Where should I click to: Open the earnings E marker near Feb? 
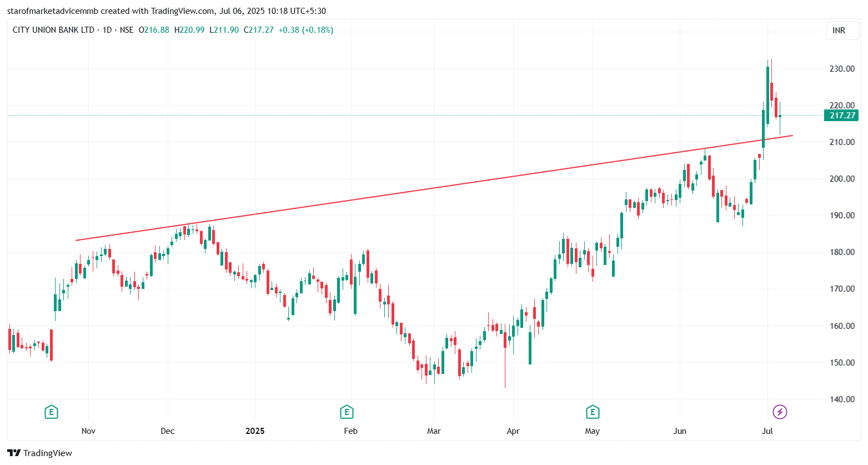click(x=347, y=412)
